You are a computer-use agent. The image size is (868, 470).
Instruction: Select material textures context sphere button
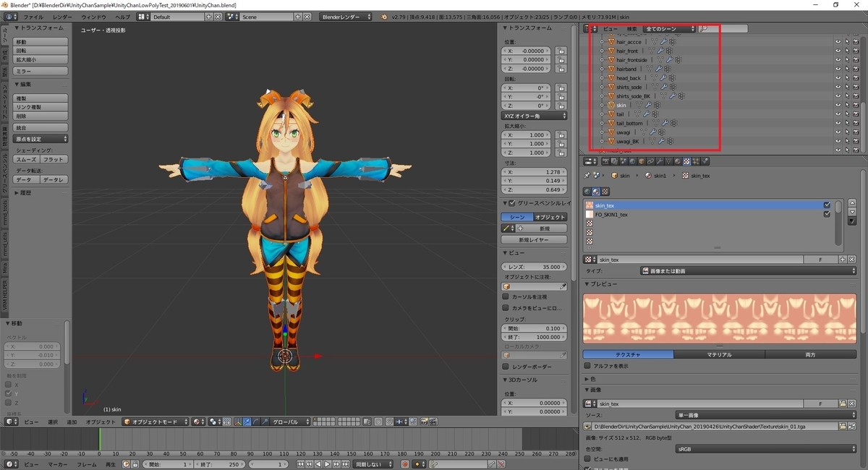pos(595,192)
